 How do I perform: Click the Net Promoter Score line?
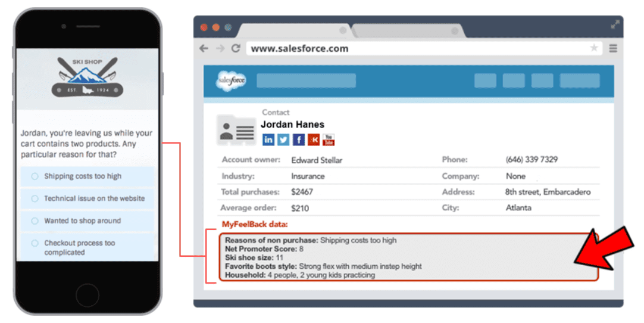[x=264, y=249]
